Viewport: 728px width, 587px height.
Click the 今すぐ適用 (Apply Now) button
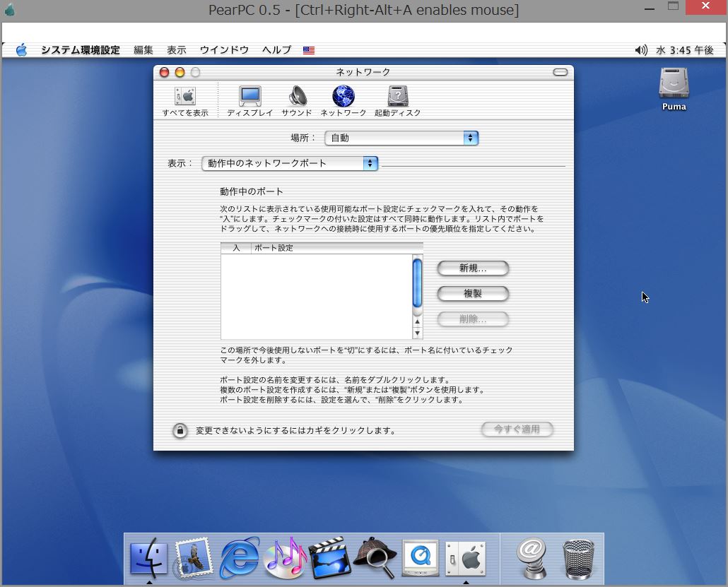click(517, 429)
